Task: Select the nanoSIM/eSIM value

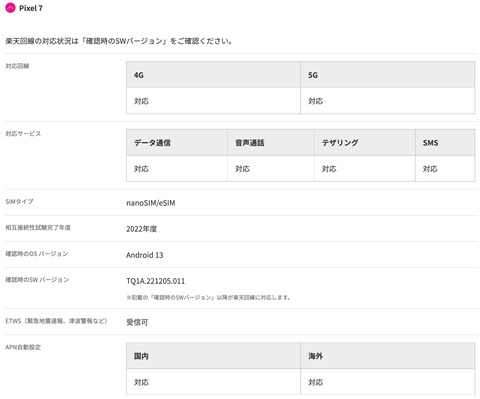Action: [151, 203]
